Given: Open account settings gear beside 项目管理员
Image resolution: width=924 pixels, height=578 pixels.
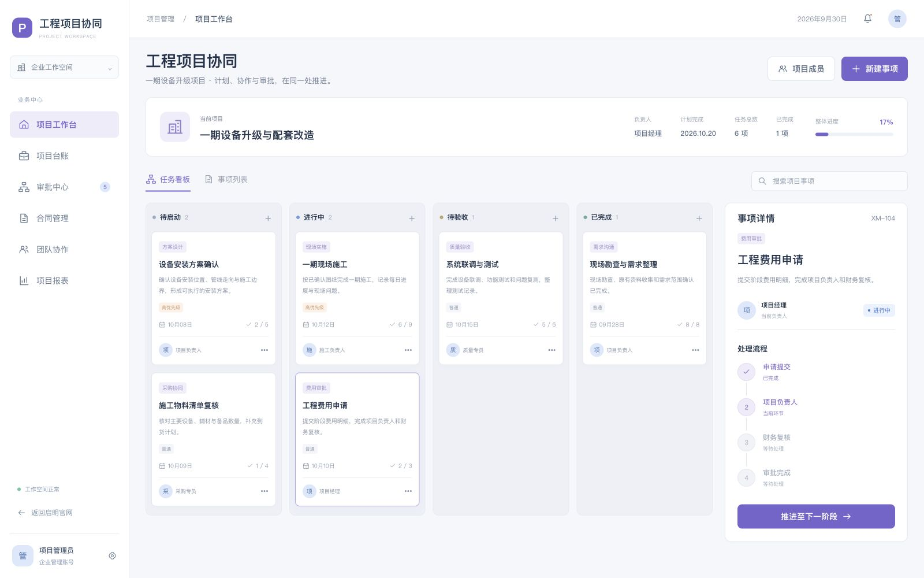Looking at the screenshot, I should pyautogui.click(x=112, y=555).
